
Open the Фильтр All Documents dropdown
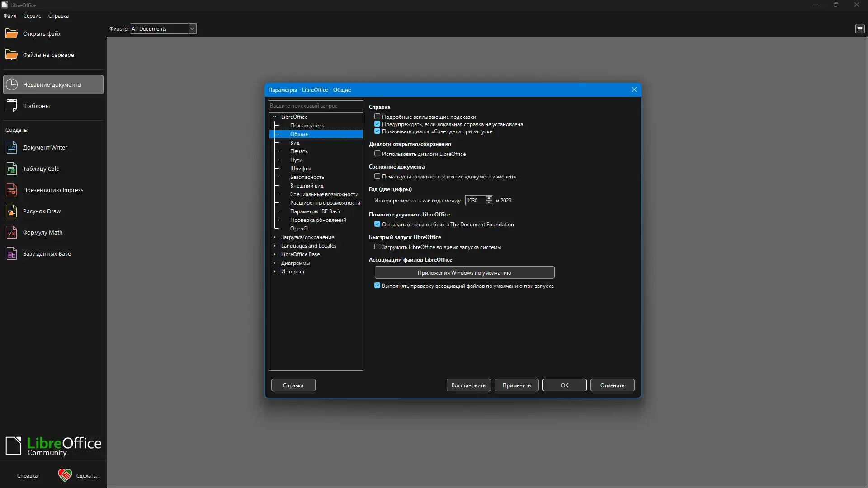[x=192, y=29]
